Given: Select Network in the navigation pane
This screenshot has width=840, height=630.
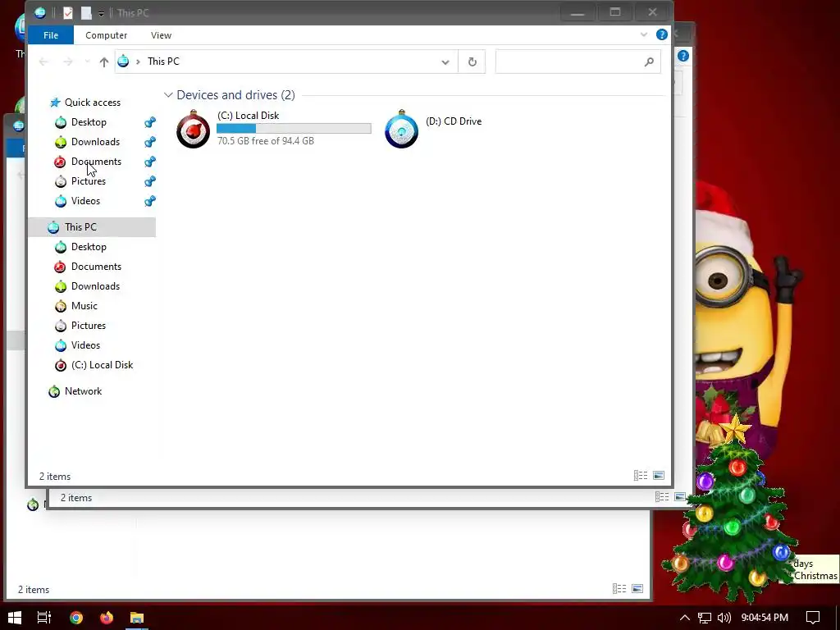Looking at the screenshot, I should [83, 391].
